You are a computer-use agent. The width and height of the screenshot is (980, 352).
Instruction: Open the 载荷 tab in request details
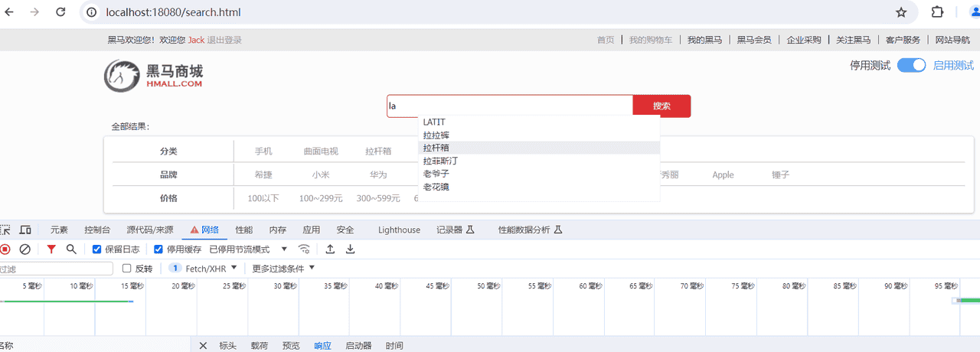(260, 346)
